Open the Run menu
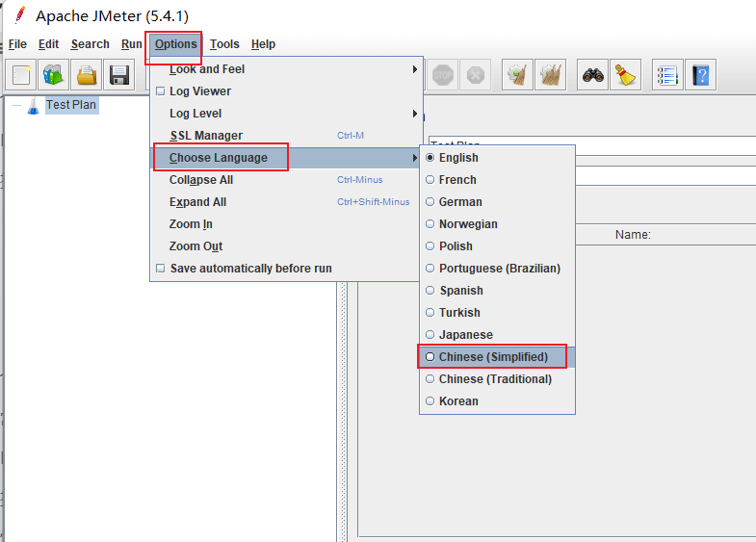Image resolution: width=756 pixels, height=542 pixels. click(x=131, y=44)
